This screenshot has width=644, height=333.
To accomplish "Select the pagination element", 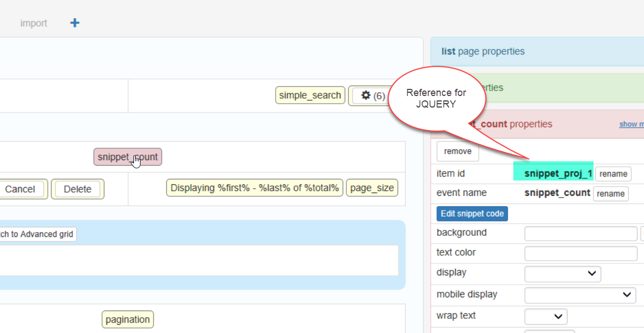I will tap(127, 319).
